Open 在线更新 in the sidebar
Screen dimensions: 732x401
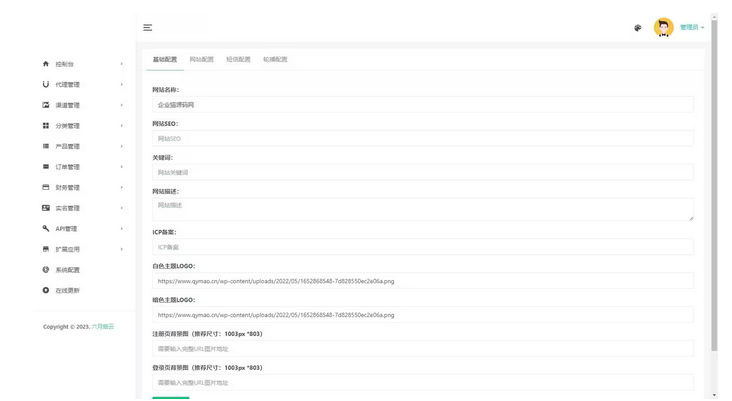pyautogui.click(x=67, y=291)
